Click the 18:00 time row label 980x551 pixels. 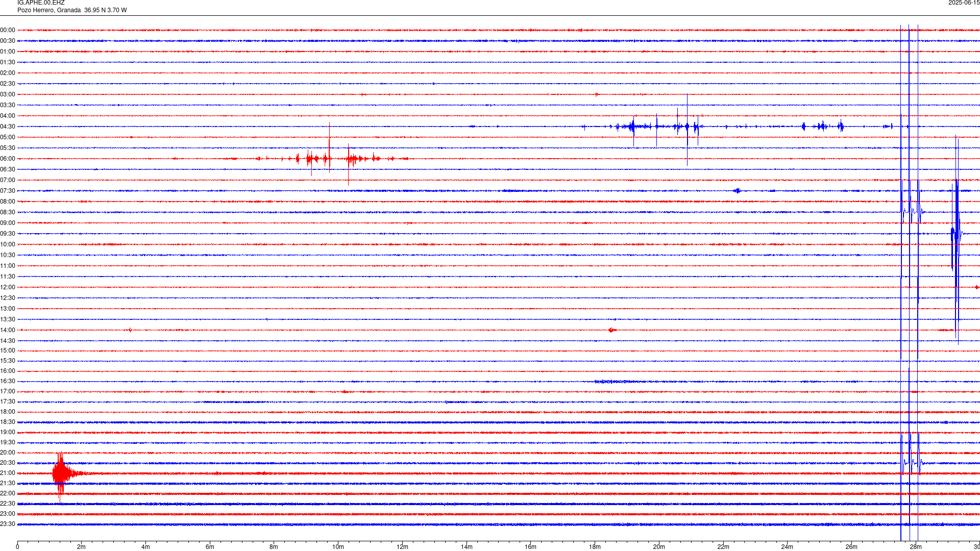[8, 412]
